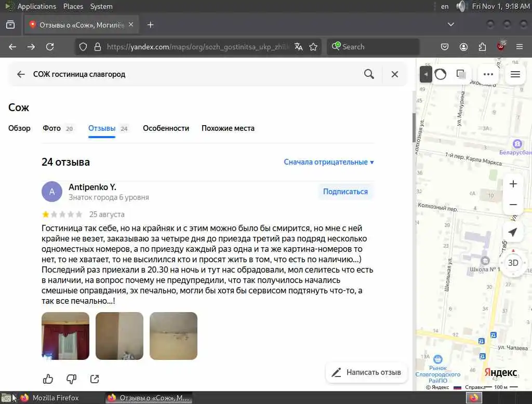Open the Pocket save icon

pos(445,47)
